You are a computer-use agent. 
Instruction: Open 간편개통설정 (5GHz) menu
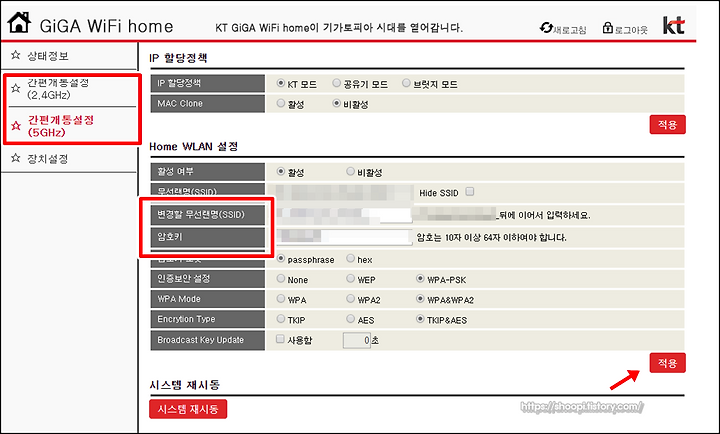click(61, 126)
